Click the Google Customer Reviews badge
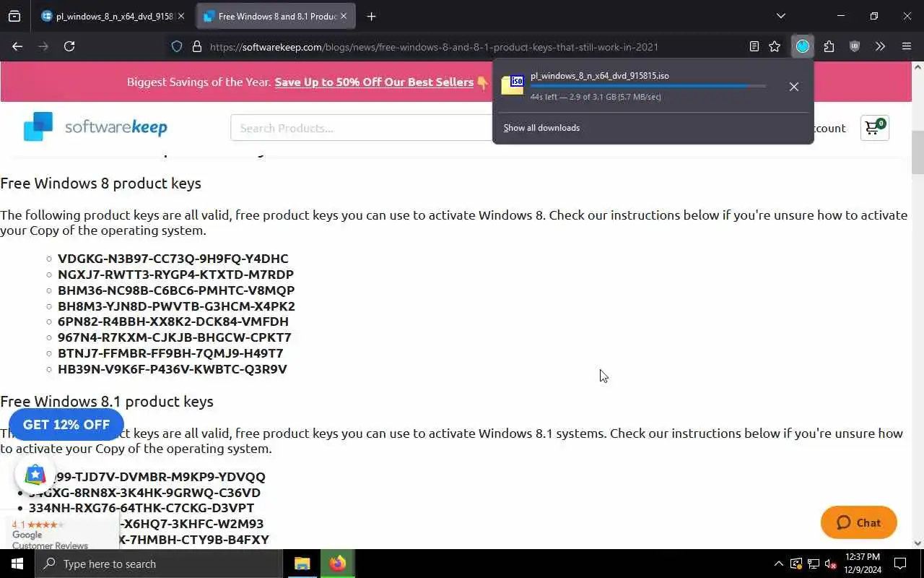924x578 pixels. [x=59, y=532]
